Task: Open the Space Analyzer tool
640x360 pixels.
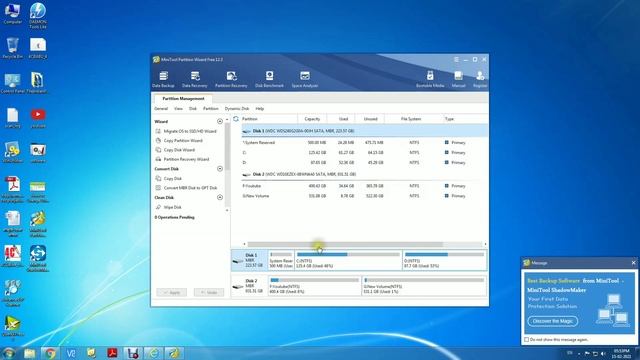Action: tap(305, 79)
